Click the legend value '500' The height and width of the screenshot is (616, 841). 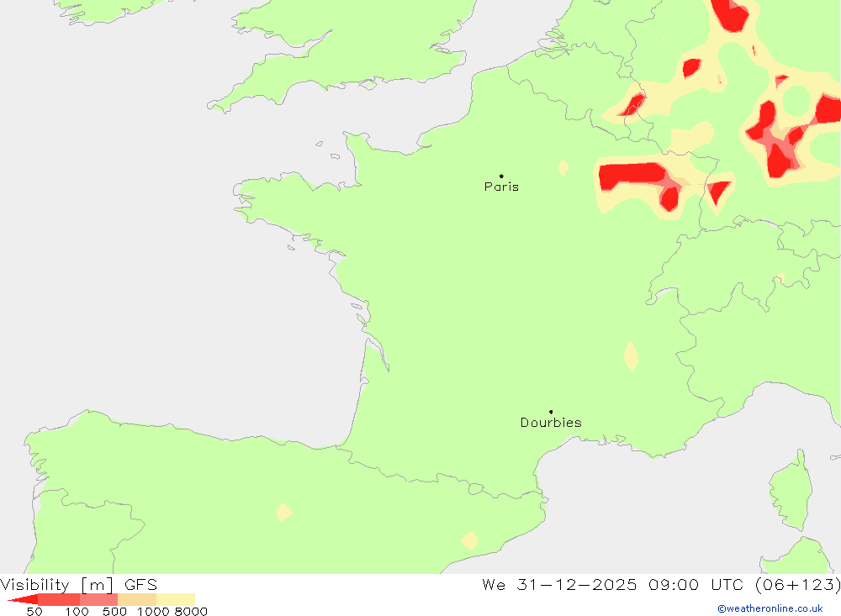click(x=114, y=612)
